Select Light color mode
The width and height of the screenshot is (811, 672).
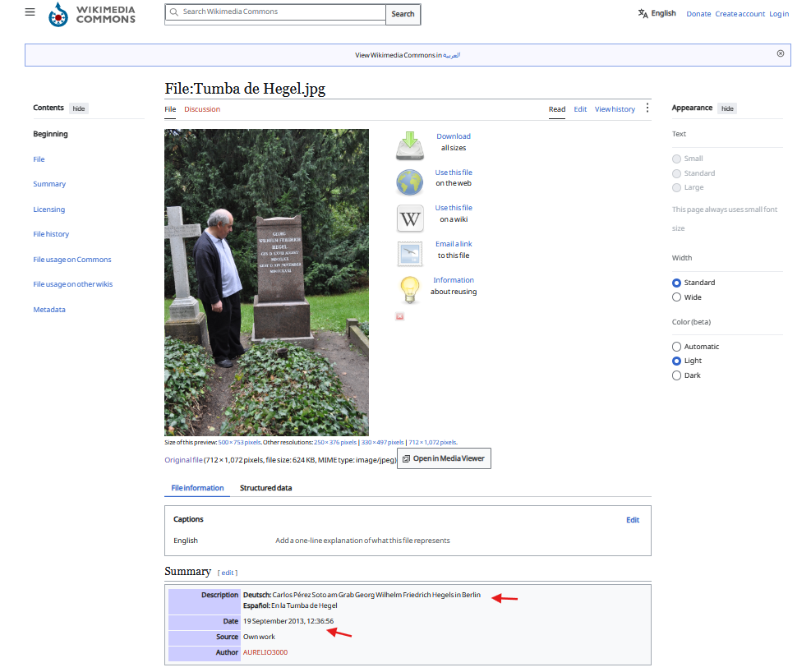(676, 361)
